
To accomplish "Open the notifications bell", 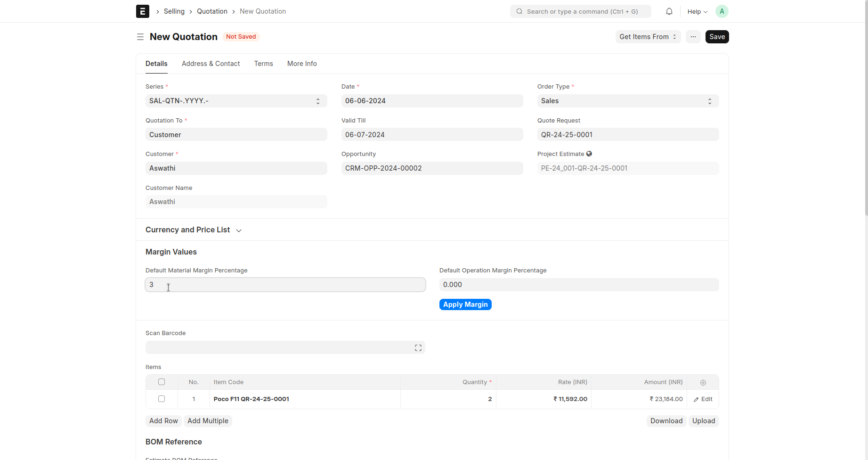I will click(669, 11).
